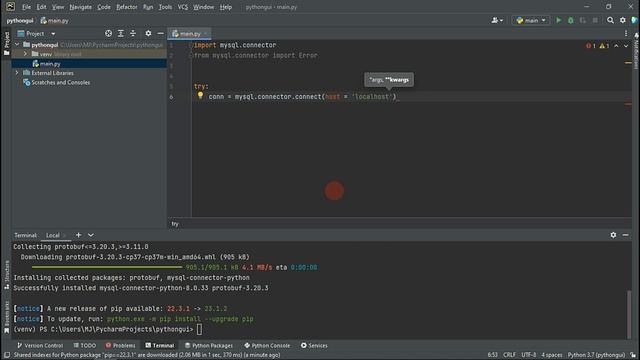Open Python Packages tool window
The image size is (640, 360).
click(209, 345)
